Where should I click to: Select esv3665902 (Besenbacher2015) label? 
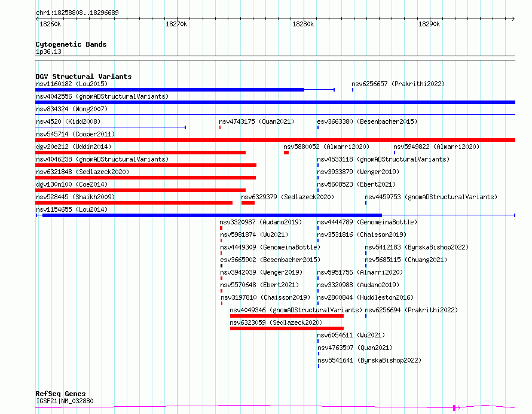coord(270,260)
